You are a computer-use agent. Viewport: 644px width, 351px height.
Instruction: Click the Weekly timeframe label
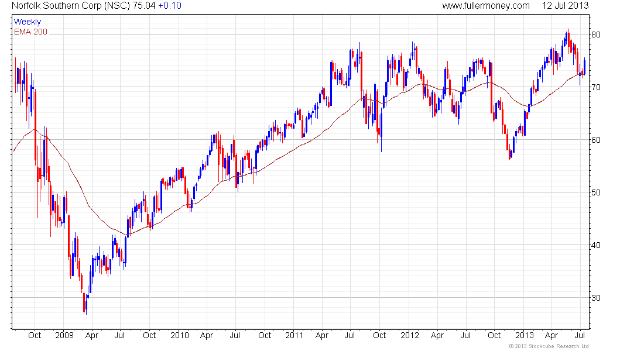pyautogui.click(x=28, y=22)
